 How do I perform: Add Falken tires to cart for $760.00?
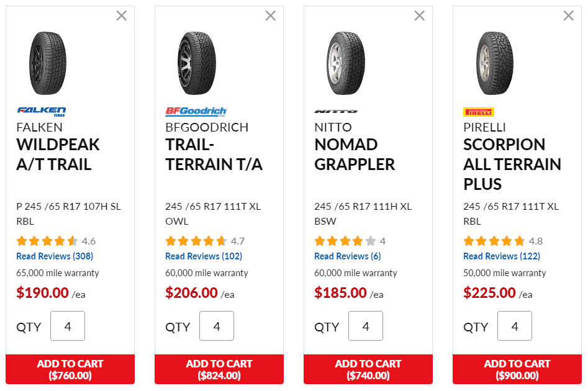[70, 369]
